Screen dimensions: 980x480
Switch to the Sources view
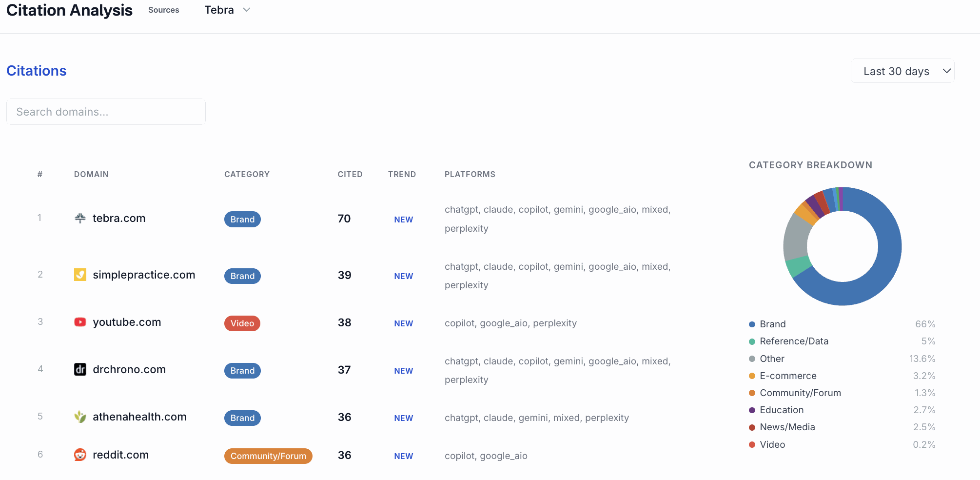pos(163,10)
